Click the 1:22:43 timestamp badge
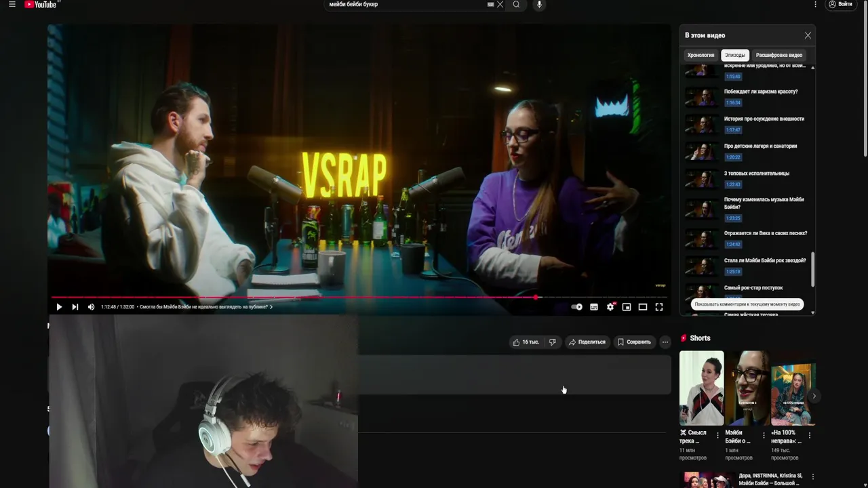 (x=733, y=184)
